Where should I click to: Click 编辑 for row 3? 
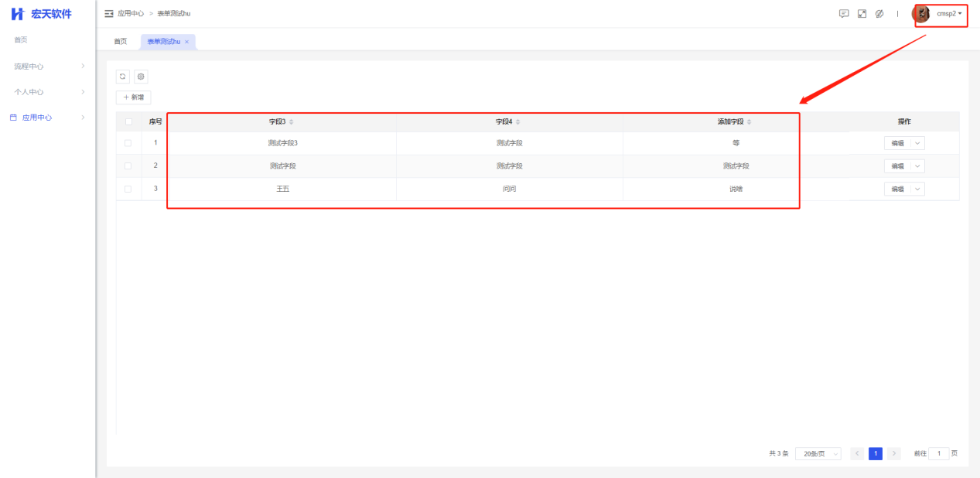(x=897, y=189)
